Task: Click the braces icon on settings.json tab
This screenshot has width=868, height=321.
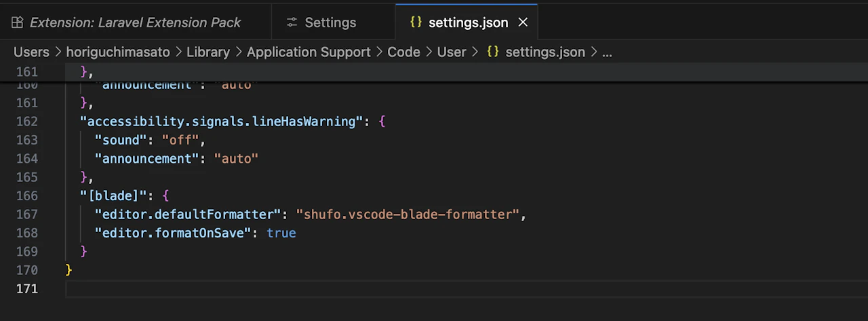Action: tap(416, 22)
